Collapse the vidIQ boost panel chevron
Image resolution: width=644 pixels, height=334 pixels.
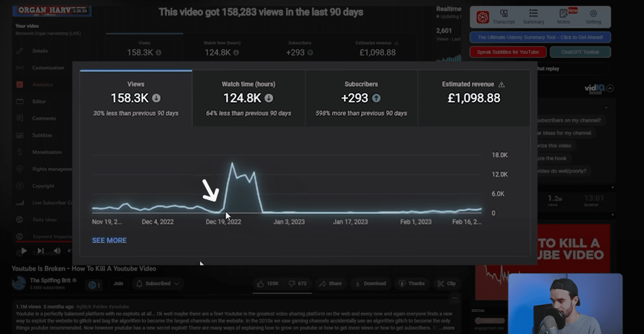pos(610,88)
